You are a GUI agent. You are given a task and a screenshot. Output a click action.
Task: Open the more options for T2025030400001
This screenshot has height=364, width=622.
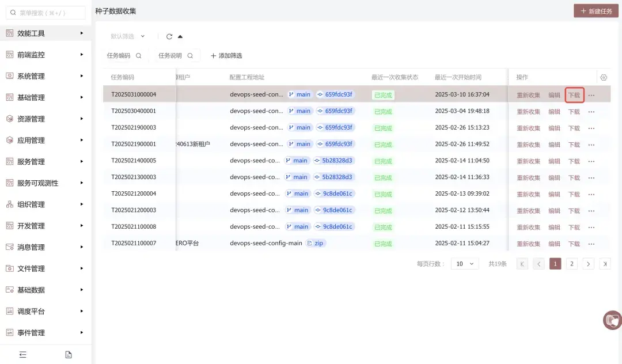(591, 112)
